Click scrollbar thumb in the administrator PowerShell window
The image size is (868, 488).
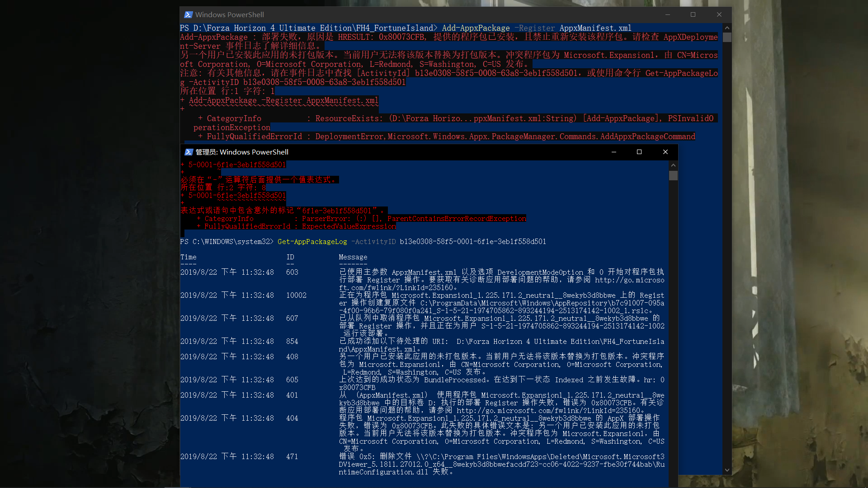pos(673,176)
